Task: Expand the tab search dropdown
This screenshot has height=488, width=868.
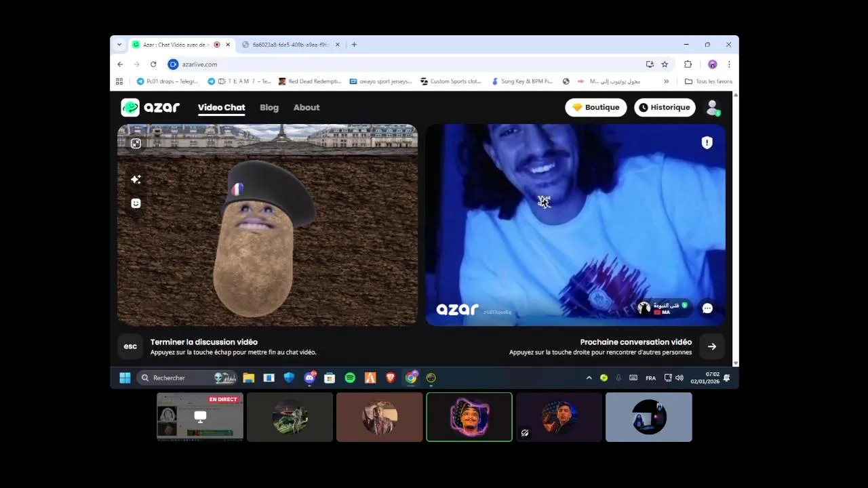Action: (x=119, y=45)
